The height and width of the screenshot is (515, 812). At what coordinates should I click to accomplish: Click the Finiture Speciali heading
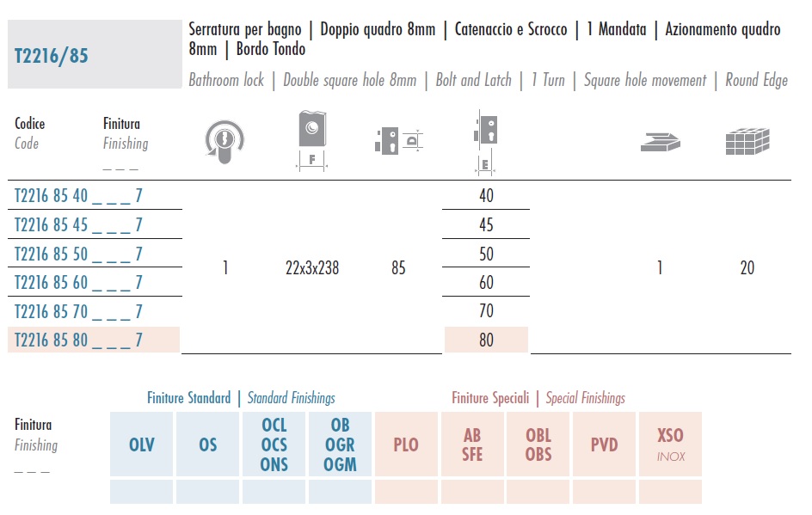[x=490, y=397]
